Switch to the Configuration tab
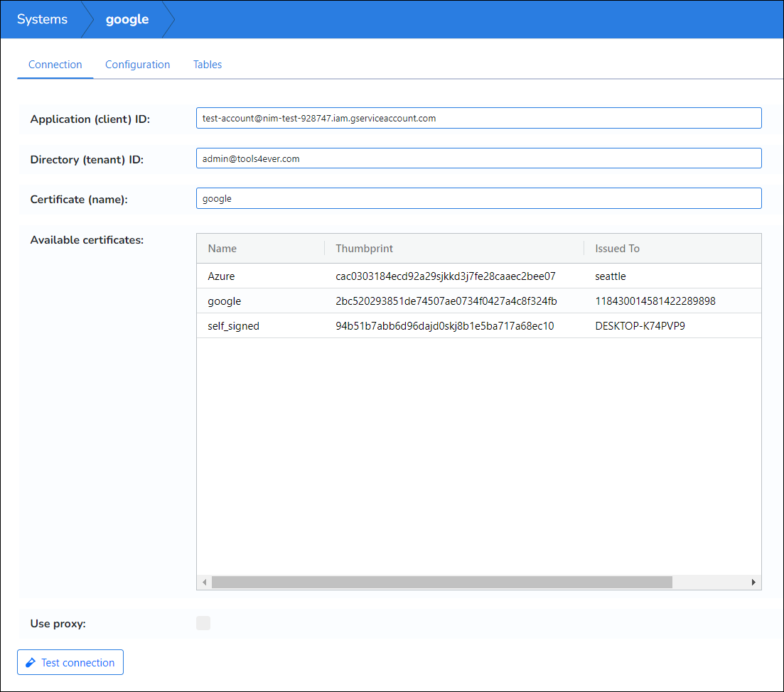Viewport: 784px width, 692px height. click(137, 65)
